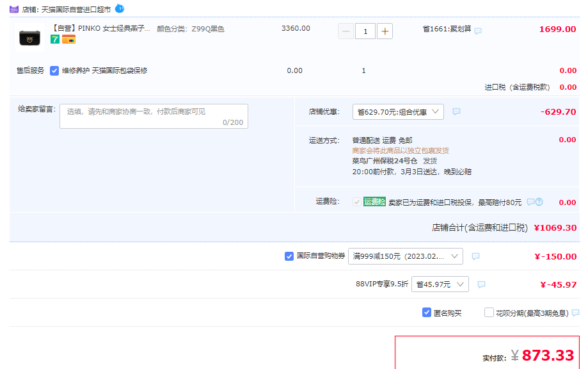Viewport: 588px width, 369px height.
Task: Click 颜色分类: Z99Q黑色 text
Action: coord(191,29)
